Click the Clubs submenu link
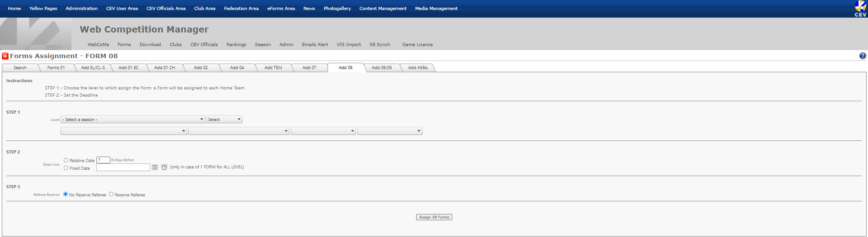This screenshot has width=868, height=237. tap(176, 45)
